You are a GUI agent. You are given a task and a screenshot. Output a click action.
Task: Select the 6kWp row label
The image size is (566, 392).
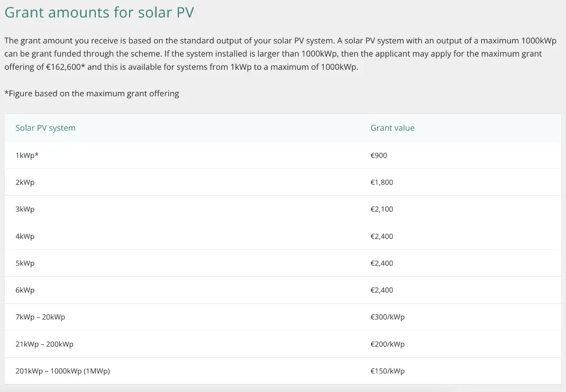[x=25, y=290]
